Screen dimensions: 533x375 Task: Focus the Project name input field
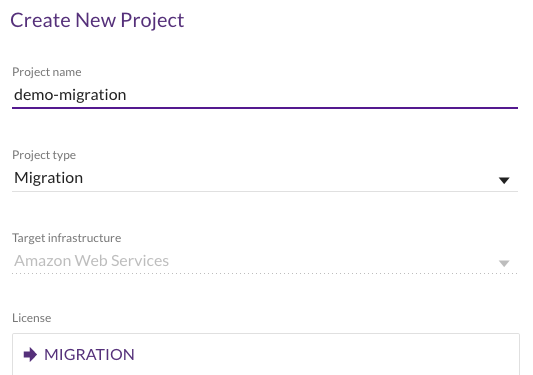coord(265,95)
